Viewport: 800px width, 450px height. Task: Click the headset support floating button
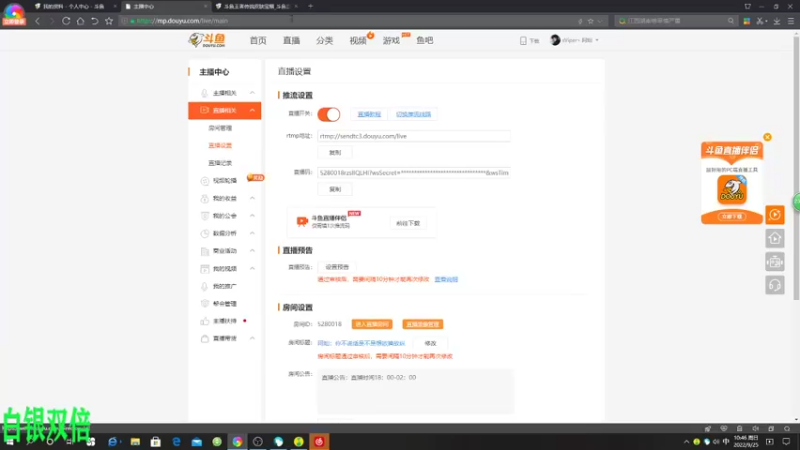pyautogui.click(x=774, y=285)
